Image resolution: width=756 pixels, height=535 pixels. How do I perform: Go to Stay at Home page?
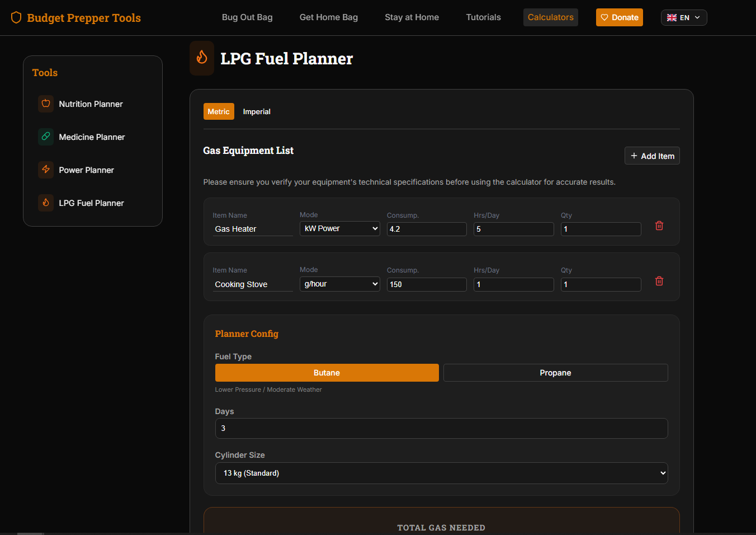pyautogui.click(x=412, y=17)
